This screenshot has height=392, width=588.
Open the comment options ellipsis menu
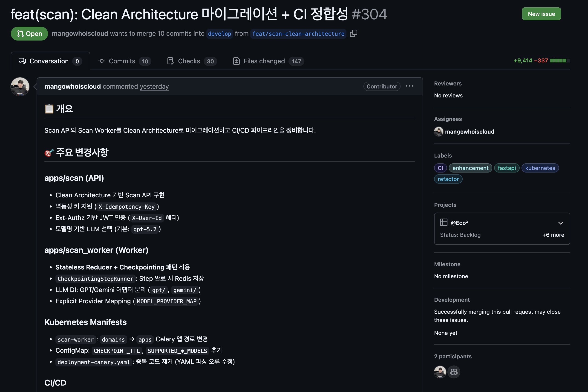(409, 86)
